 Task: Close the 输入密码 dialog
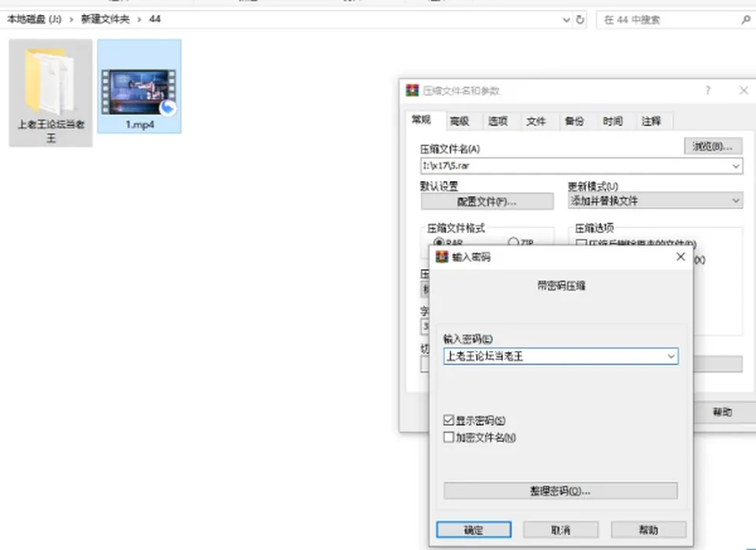pyautogui.click(x=680, y=257)
